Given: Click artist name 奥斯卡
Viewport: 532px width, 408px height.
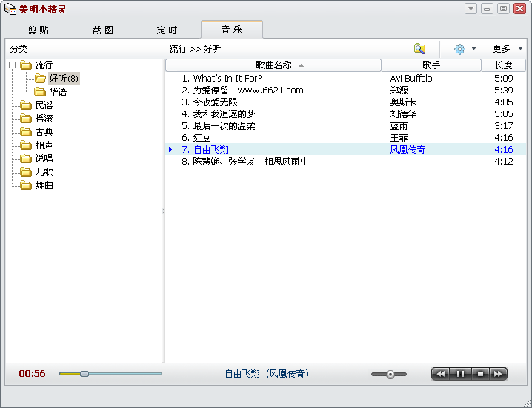Looking at the screenshot, I should click(x=403, y=102).
